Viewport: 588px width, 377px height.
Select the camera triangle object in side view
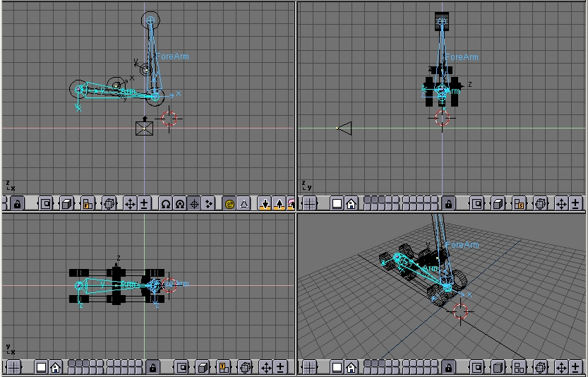[x=344, y=128]
